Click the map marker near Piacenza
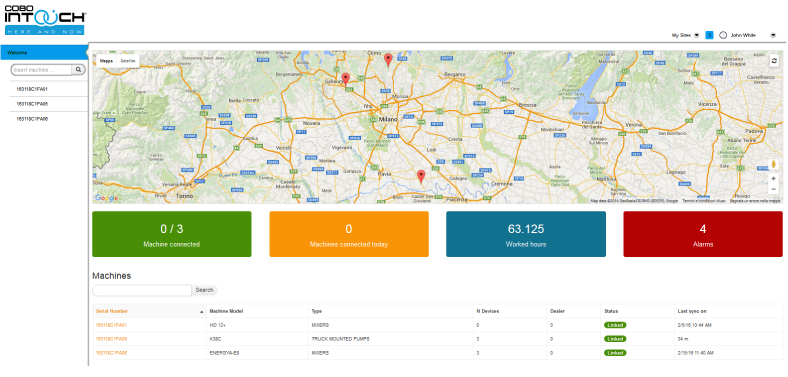Screen dimensions: 788x377 421,176
